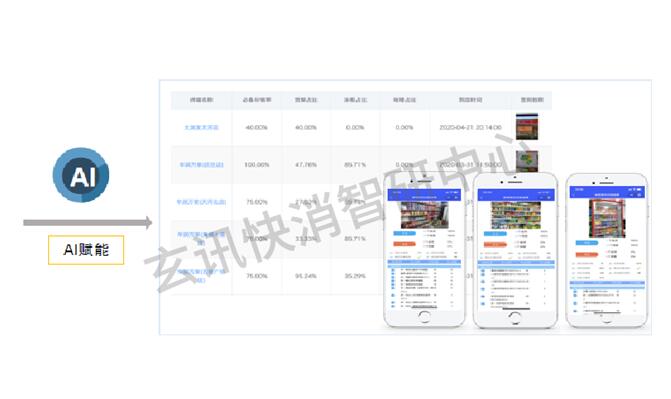
Task: Tap the orange pill button on right phone
Action: click(587, 255)
